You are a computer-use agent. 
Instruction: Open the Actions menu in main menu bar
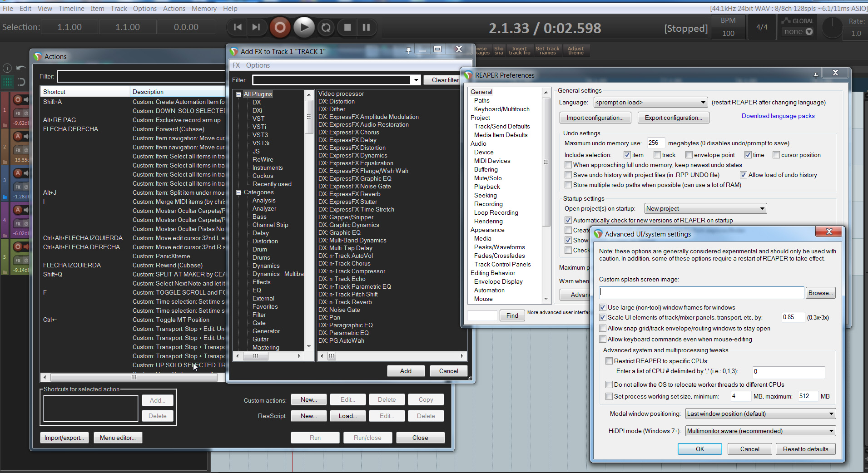(x=174, y=8)
